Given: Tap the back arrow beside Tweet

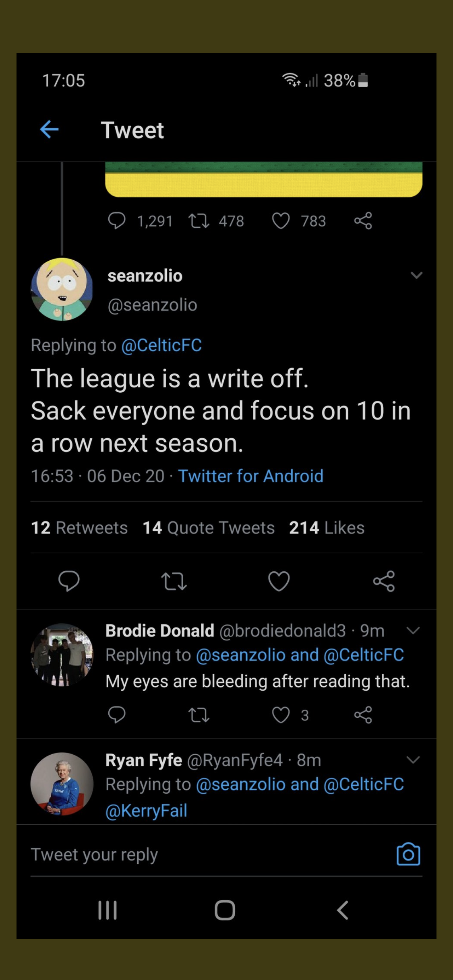Looking at the screenshot, I should tap(50, 130).
